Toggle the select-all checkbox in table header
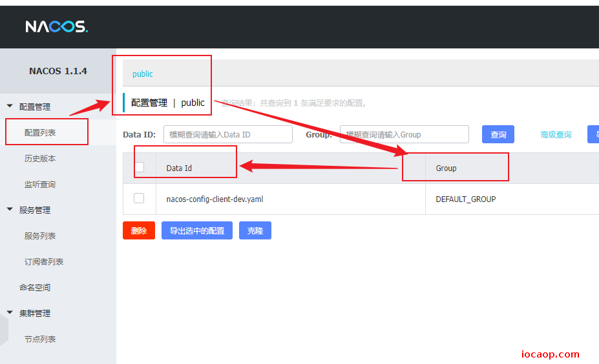The image size is (599, 364). click(139, 167)
